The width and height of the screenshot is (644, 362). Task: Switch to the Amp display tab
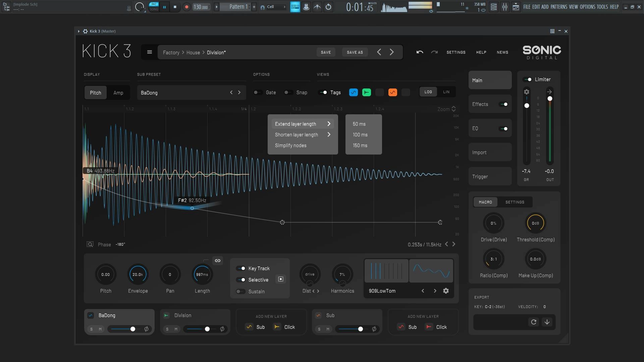(118, 93)
